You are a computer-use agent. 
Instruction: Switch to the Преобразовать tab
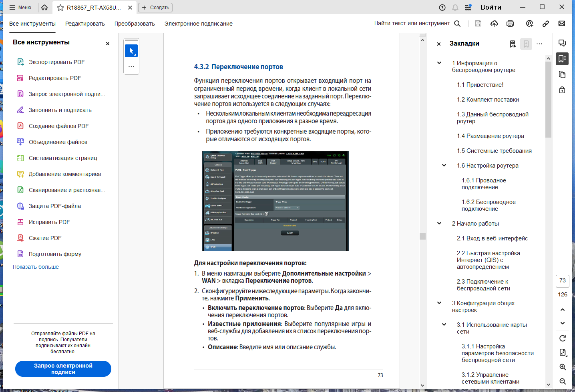coord(135,24)
